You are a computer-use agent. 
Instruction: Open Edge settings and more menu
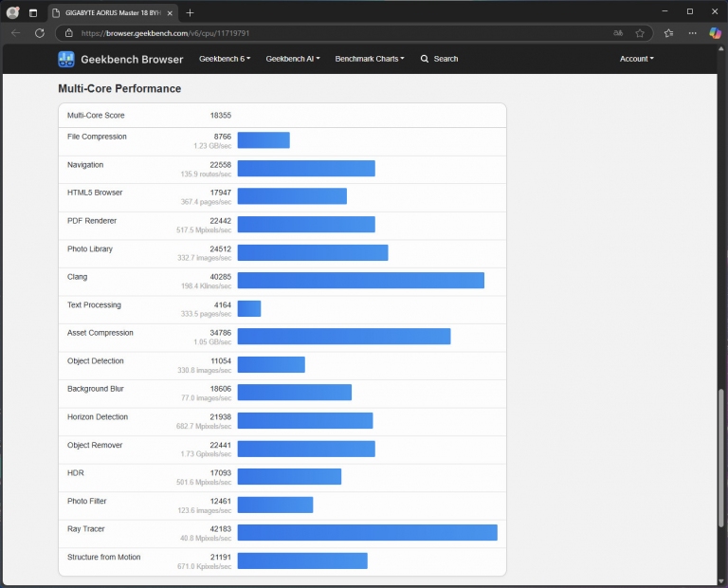click(x=692, y=33)
